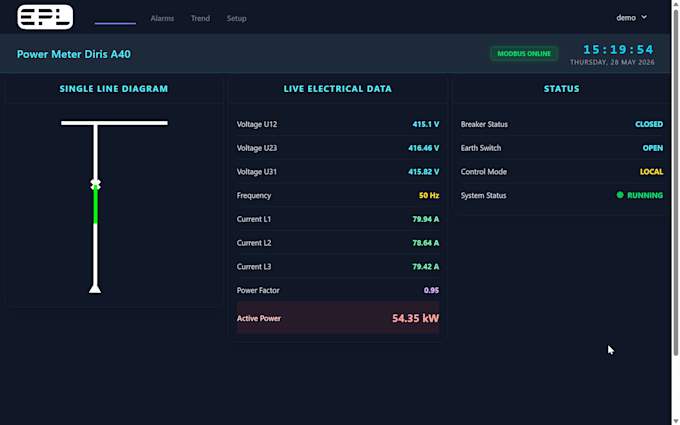The width and height of the screenshot is (680, 425).
Task: Click the load arrow at feeder bottom
Action: coord(95,288)
